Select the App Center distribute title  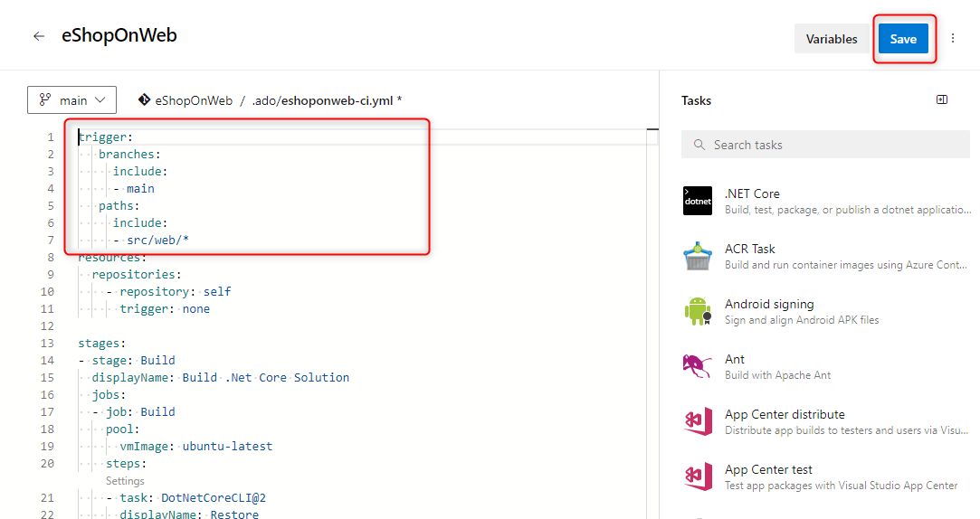(x=785, y=414)
